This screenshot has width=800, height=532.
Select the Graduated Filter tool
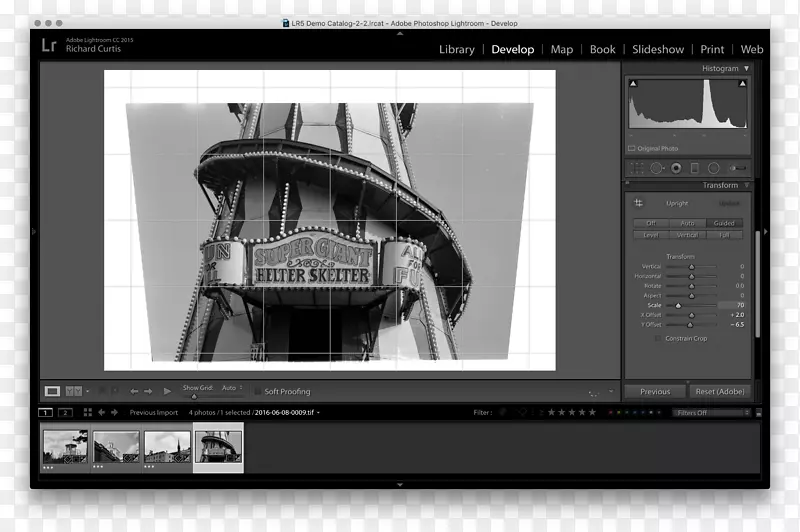(x=694, y=168)
